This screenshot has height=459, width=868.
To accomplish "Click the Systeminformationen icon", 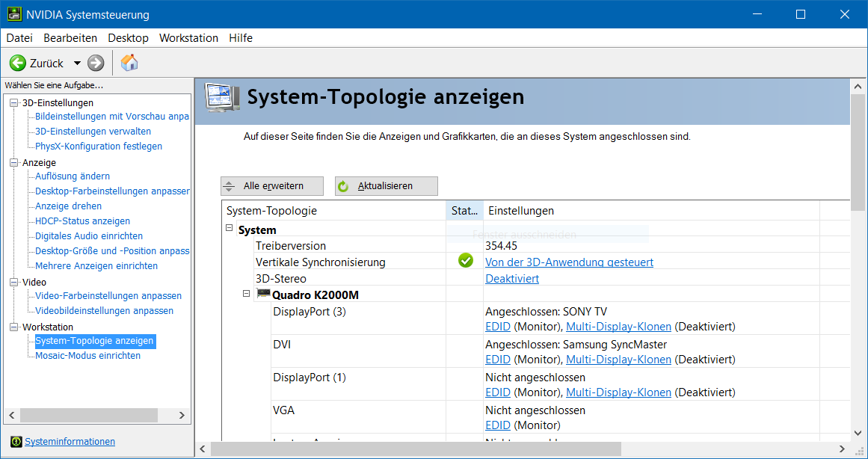I will tap(16, 442).
